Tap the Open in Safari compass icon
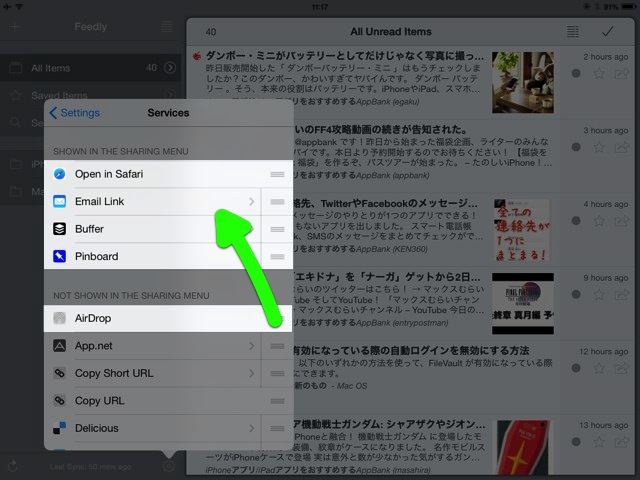 pyautogui.click(x=60, y=174)
